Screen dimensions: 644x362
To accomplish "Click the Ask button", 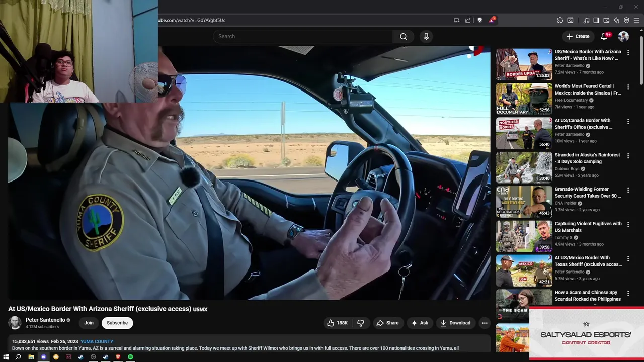I will coord(420,323).
